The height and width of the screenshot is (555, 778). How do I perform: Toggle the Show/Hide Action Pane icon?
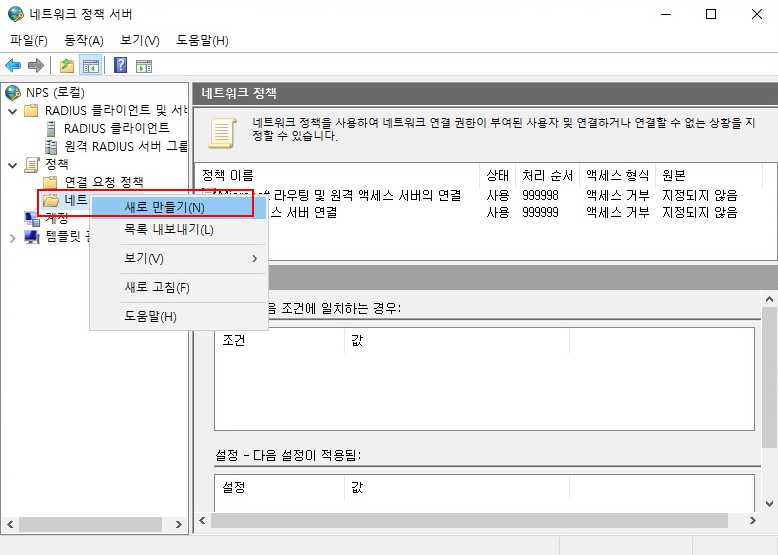pyautogui.click(x=144, y=66)
